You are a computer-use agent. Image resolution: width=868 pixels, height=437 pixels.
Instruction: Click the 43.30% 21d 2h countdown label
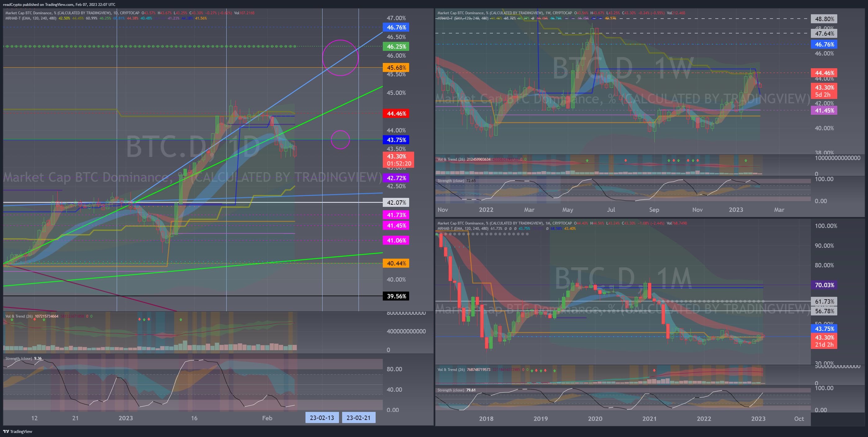click(824, 341)
